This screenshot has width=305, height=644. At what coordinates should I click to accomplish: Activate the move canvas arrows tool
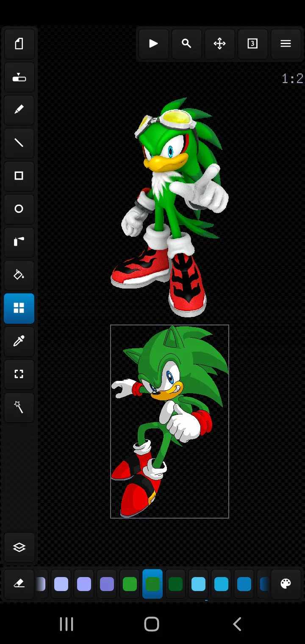219,44
